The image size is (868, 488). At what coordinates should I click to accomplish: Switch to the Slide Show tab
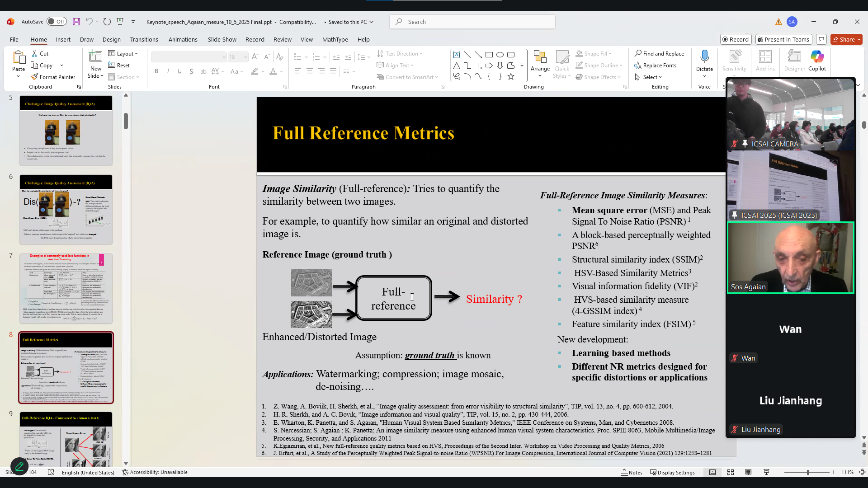click(222, 39)
